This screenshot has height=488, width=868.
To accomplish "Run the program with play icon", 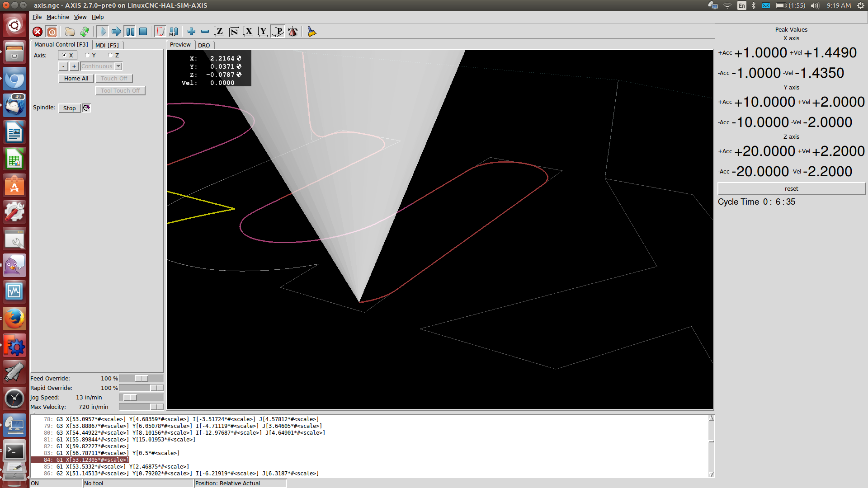I will coord(103,32).
